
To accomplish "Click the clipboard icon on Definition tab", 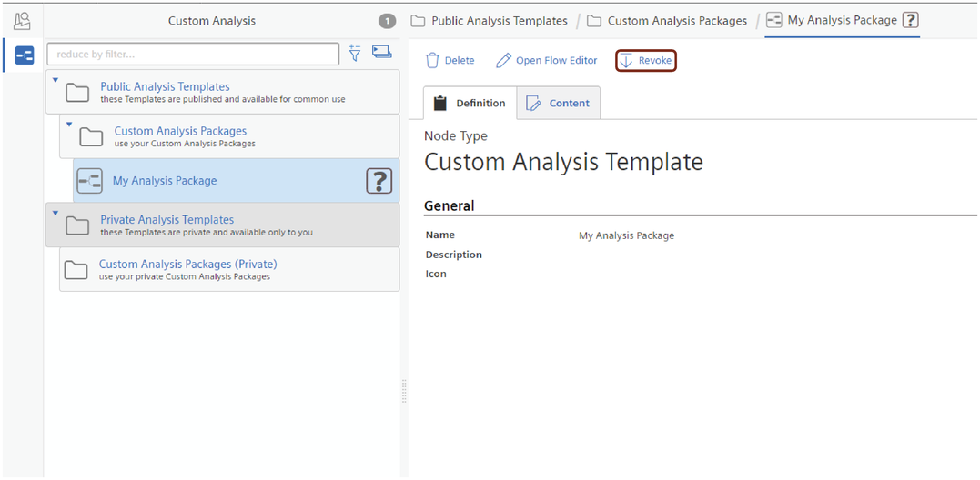I will point(440,103).
